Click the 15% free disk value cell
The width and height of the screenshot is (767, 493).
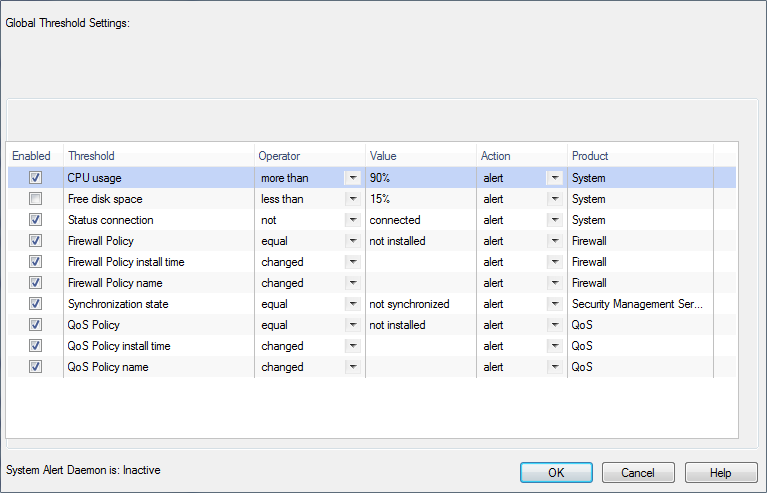click(x=420, y=199)
